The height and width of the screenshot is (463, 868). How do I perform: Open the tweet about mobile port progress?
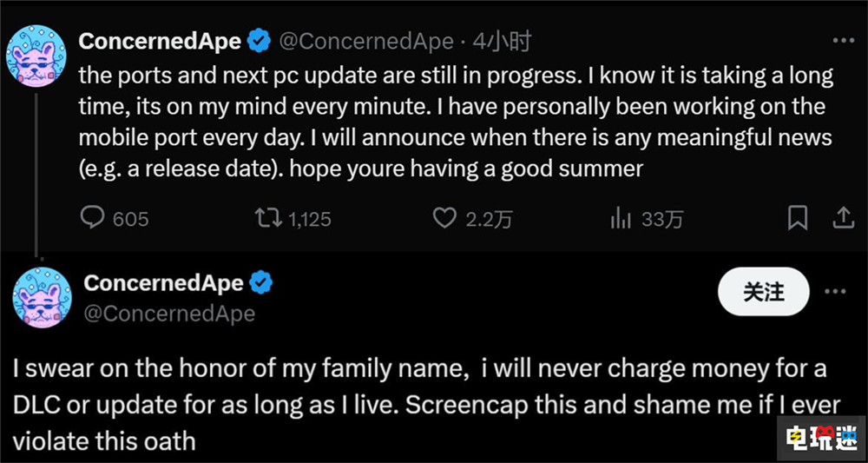click(456, 122)
